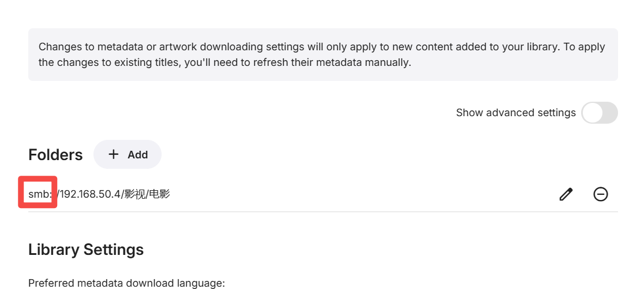
Task: Click the gray metadata changes notice banner
Action: coord(323,55)
